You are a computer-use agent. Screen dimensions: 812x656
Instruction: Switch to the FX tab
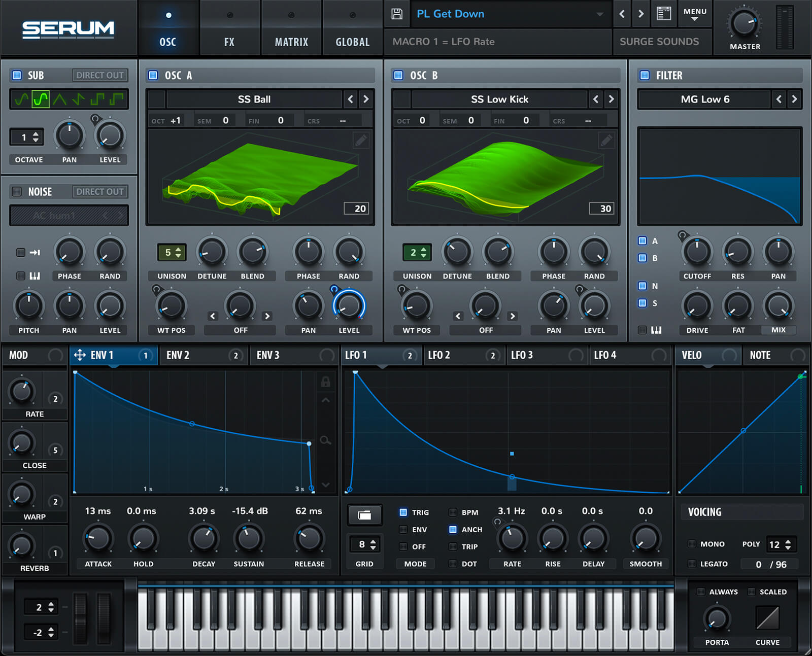click(229, 28)
